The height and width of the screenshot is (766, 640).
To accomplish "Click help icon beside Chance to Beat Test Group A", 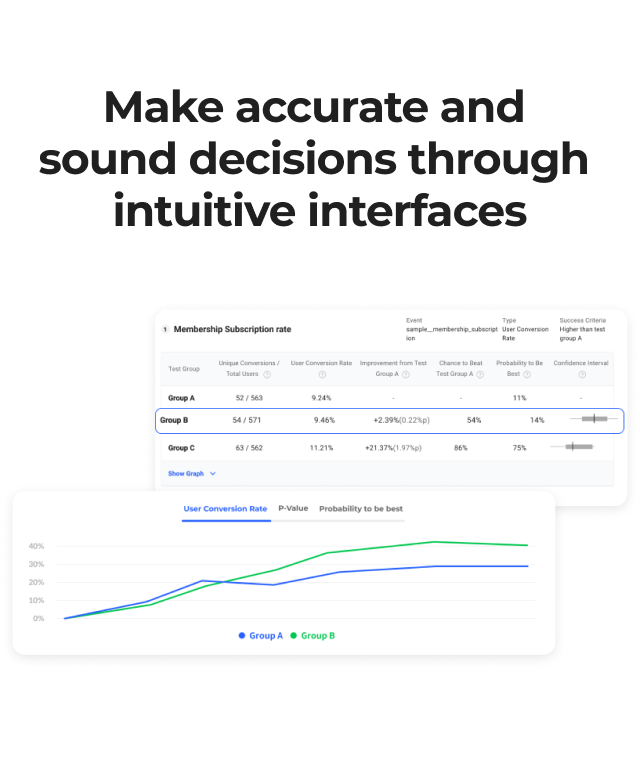I will (x=480, y=374).
